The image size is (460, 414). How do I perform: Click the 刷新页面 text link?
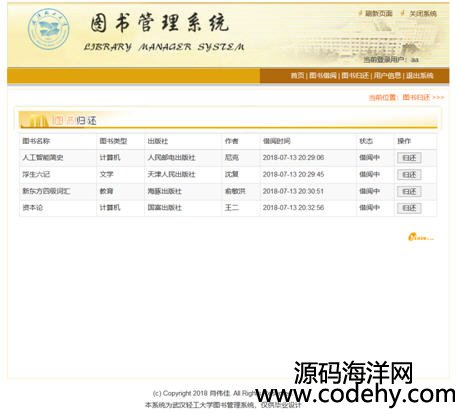pos(379,13)
